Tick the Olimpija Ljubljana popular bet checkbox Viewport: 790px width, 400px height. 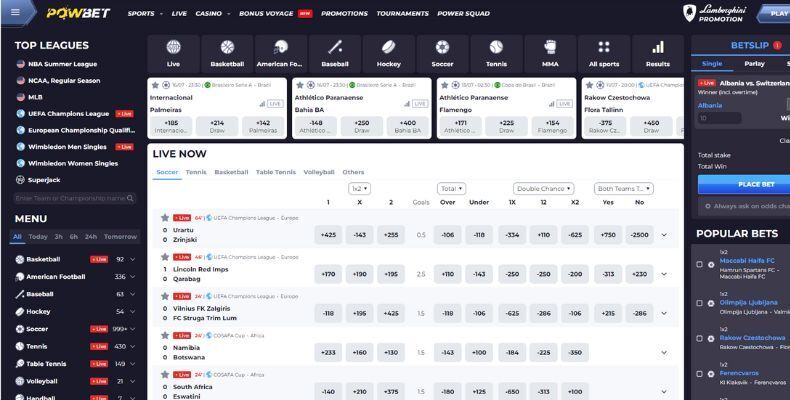tap(699, 303)
